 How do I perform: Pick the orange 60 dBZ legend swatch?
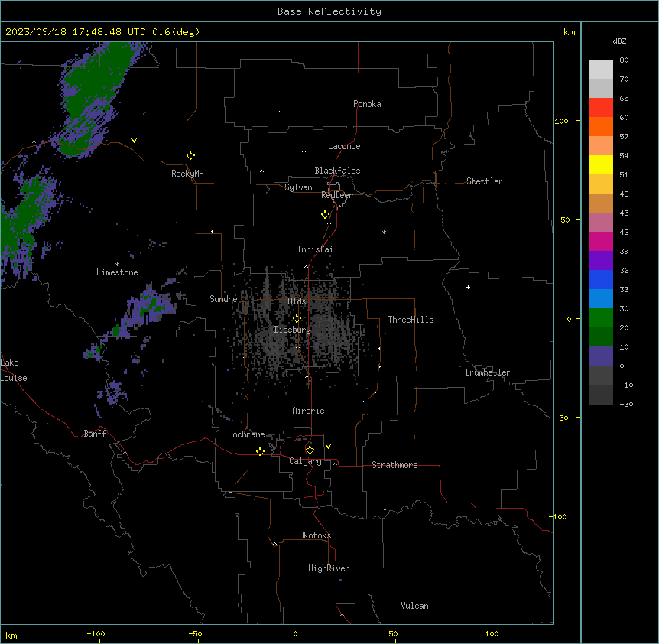tap(601, 126)
